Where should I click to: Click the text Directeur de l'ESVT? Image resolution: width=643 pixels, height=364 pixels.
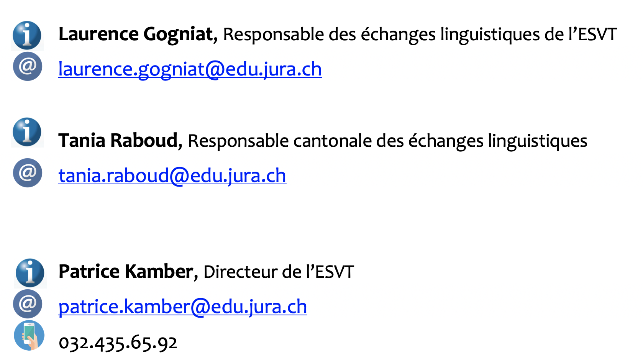(279, 272)
